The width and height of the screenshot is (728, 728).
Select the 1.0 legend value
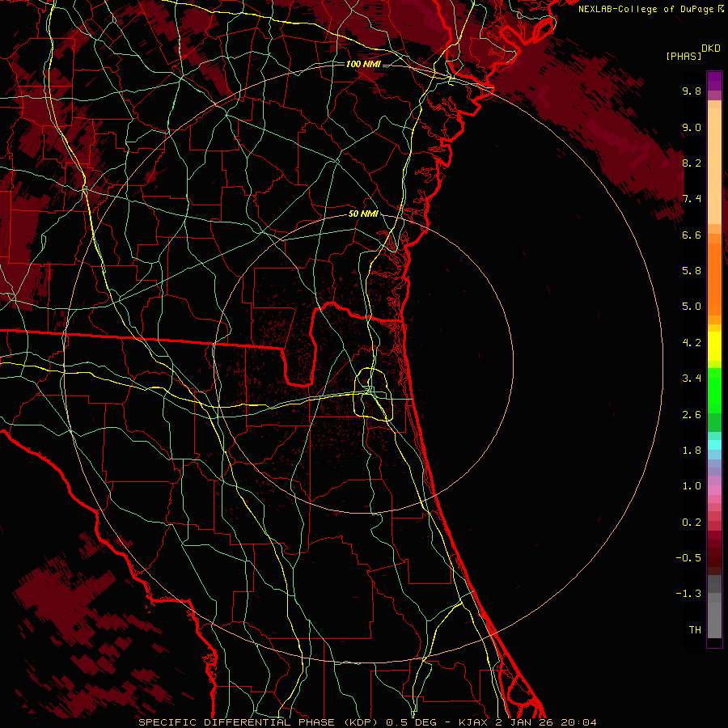click(692, 486)
